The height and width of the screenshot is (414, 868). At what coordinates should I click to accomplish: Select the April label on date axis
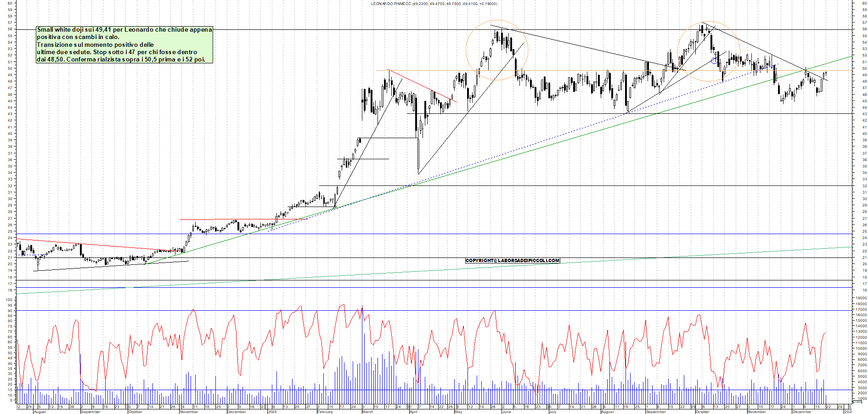[x=413, y=412]
